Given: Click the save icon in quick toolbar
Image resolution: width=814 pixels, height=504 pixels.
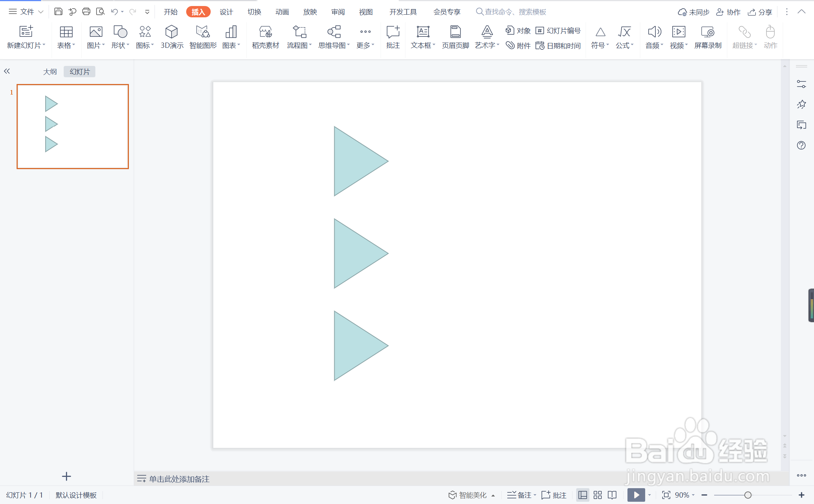Looking at the screenshot, I should [x=58, y=12].
